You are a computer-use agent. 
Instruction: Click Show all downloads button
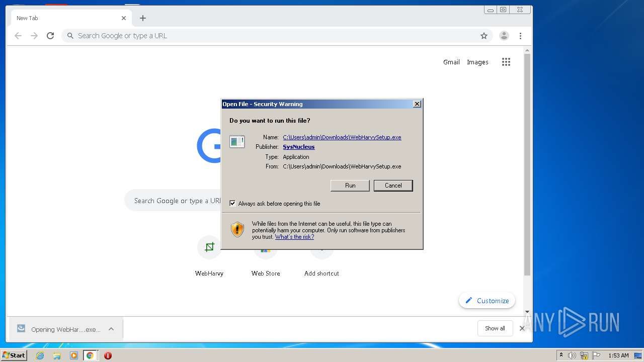pyautogui.click(x=495, y=328)
